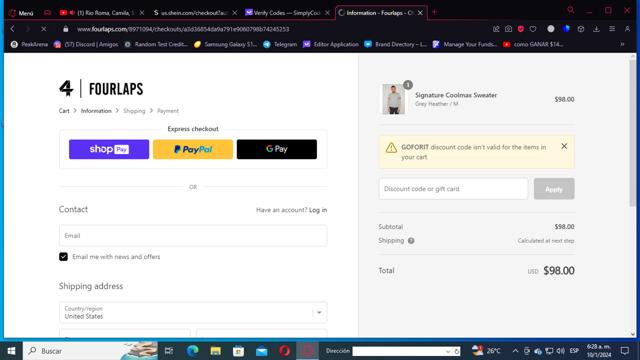Add the page to bookmarks with the heart icon
Image resolution: width=640 pixels, height=360 pixels.
coord(533,29)
